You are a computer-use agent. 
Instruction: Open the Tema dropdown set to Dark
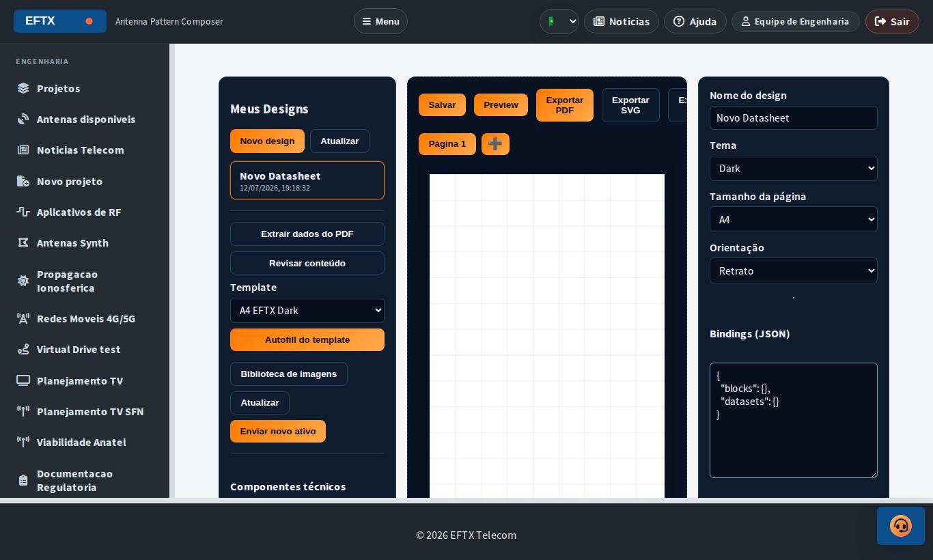pos(794,168)
